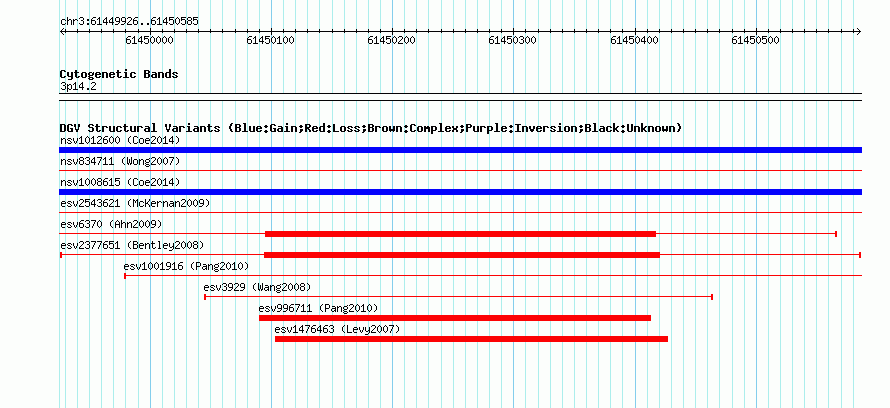Click the chr3:61449926..61450585 region label

[129, 22]
